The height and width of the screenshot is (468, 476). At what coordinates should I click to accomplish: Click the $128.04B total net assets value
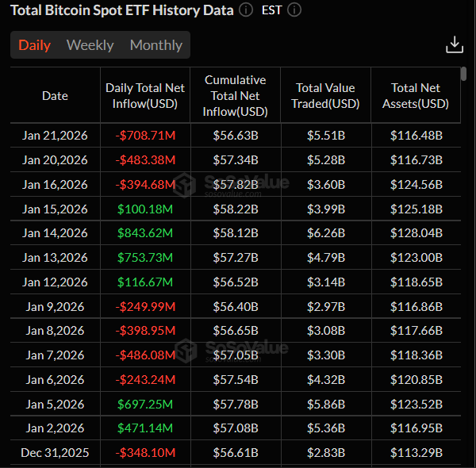click(x=416, y=233)
